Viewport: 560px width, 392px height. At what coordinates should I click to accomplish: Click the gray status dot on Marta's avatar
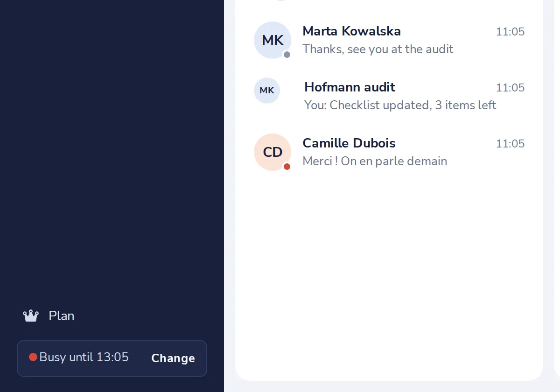pyautogui.click(x=287, y=55)
